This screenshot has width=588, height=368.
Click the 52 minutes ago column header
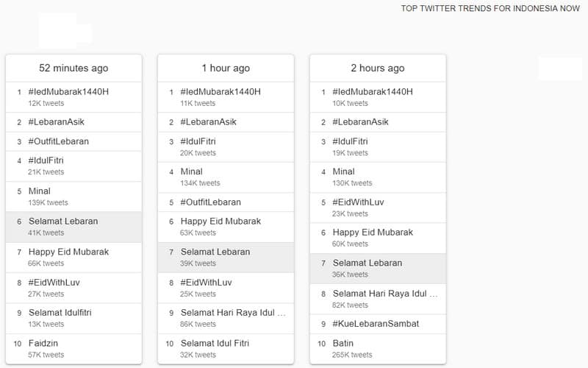click(x=73, y=68)
